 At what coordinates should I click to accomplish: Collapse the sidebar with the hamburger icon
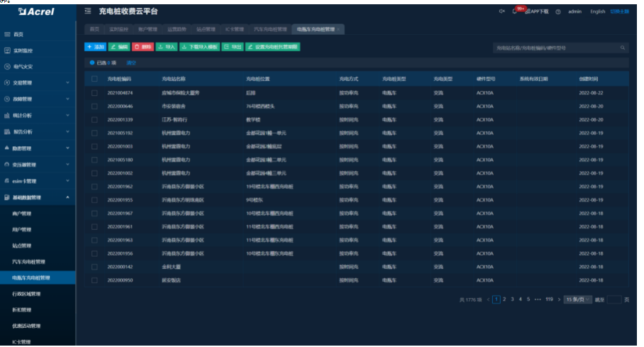click(x=87, y=11)
